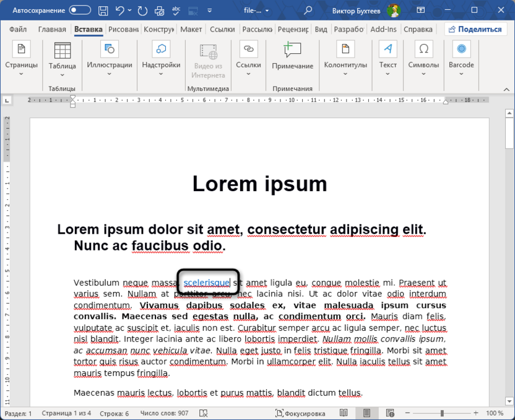The height and width of the screenshot is (420, 515).
Task: Click the zoom slider handle
Action: click(x=442, y=413)
